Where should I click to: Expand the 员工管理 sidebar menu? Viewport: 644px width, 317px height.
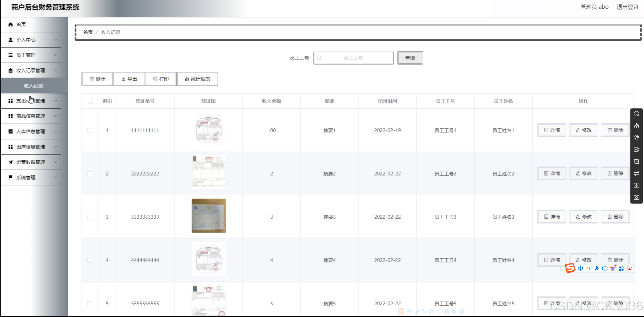[31, 55]
